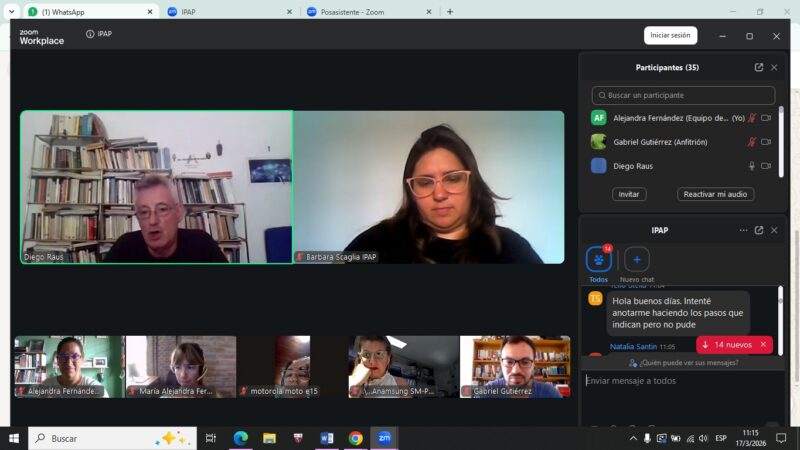Expand the browser tab search chevron

point(12,12)
